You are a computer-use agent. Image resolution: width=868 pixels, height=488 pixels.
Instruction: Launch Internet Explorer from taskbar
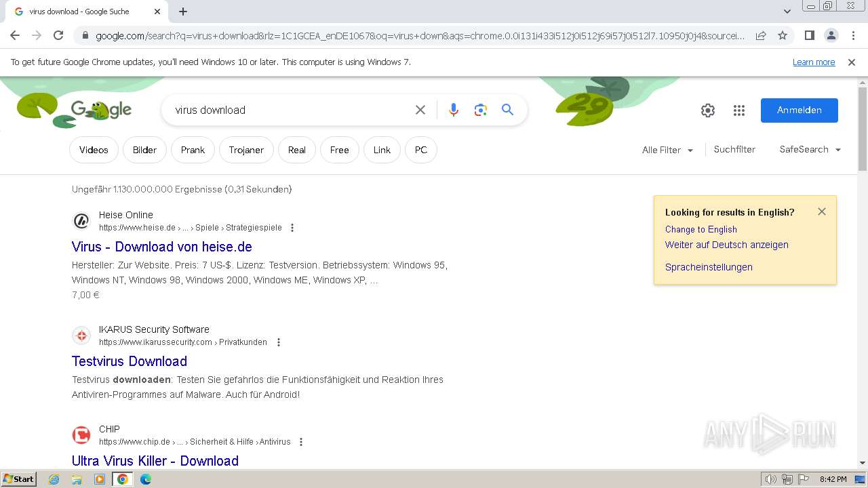(54, 479)
